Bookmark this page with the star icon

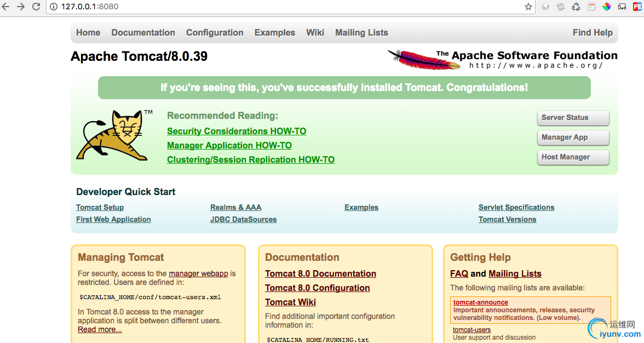tap(528, 7)
